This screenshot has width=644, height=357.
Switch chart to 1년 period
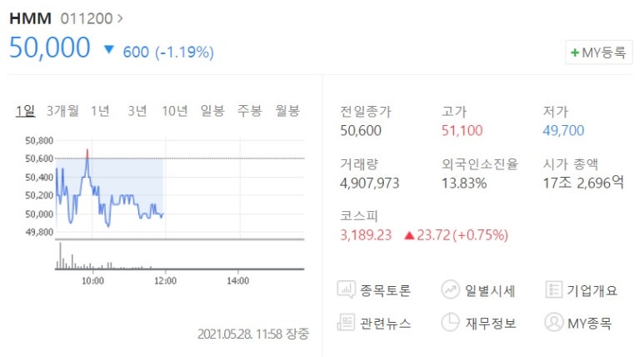[x=100, y=111]
